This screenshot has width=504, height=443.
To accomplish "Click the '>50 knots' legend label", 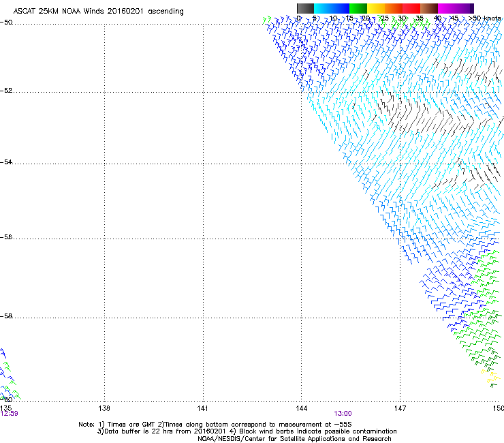I will (484, 18).
